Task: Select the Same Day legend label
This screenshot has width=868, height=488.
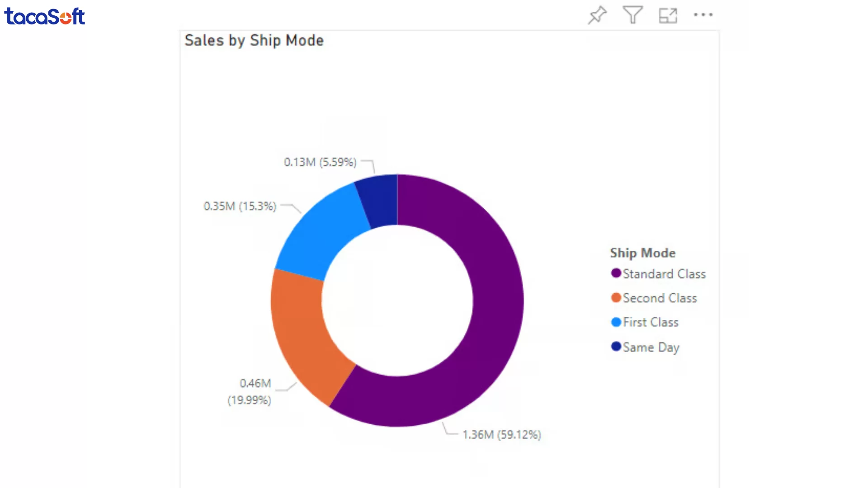Action: tap(651, 347)
